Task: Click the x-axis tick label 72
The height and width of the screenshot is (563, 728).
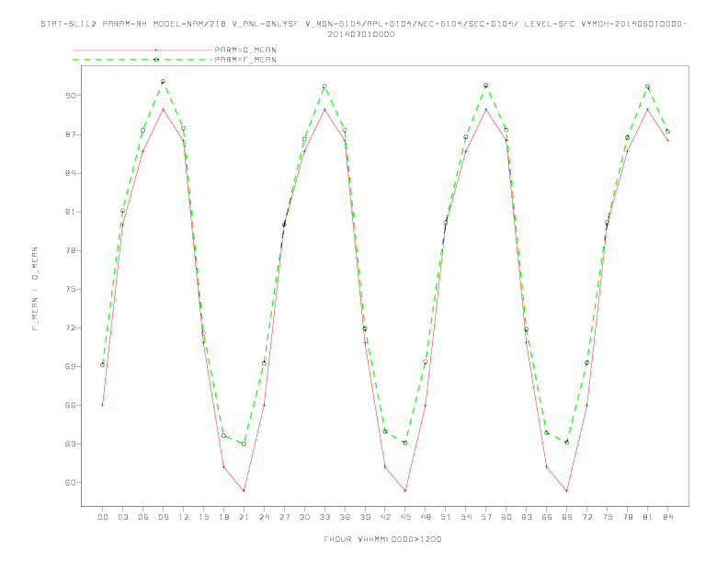Action: pos(587,517)
